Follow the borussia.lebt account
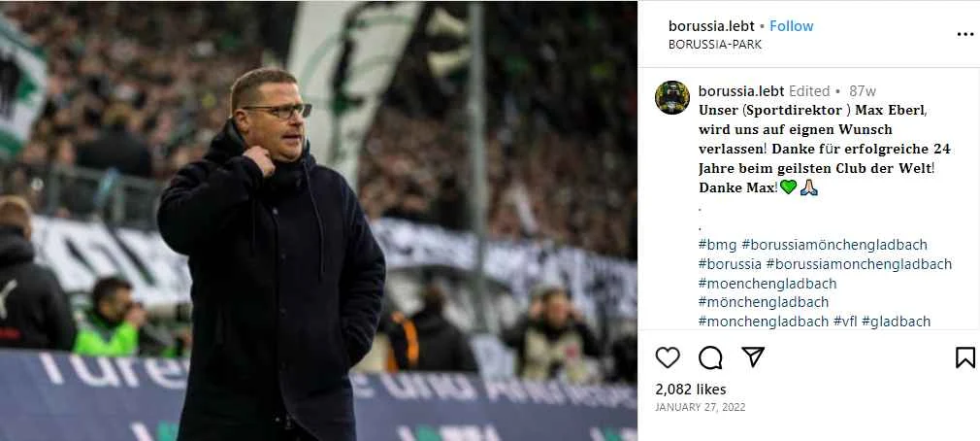The height and width of the screenshot is (441, 980). (x=791, y=26)
